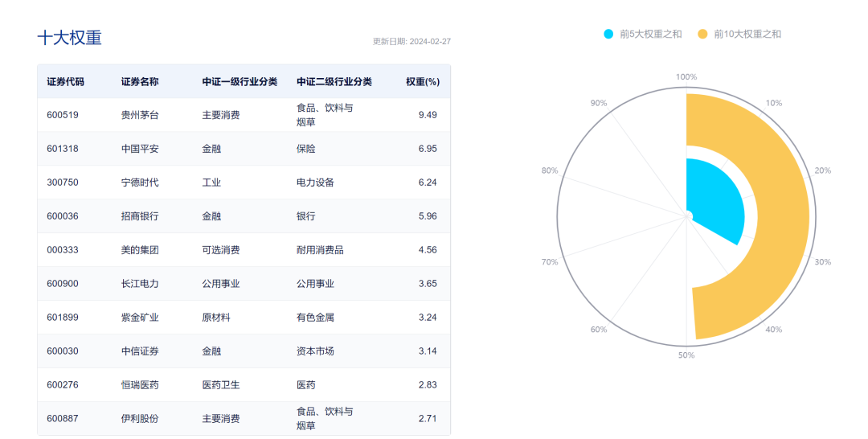Select the 中国平安 stock name
868x439 pixels.
point(140,149)
